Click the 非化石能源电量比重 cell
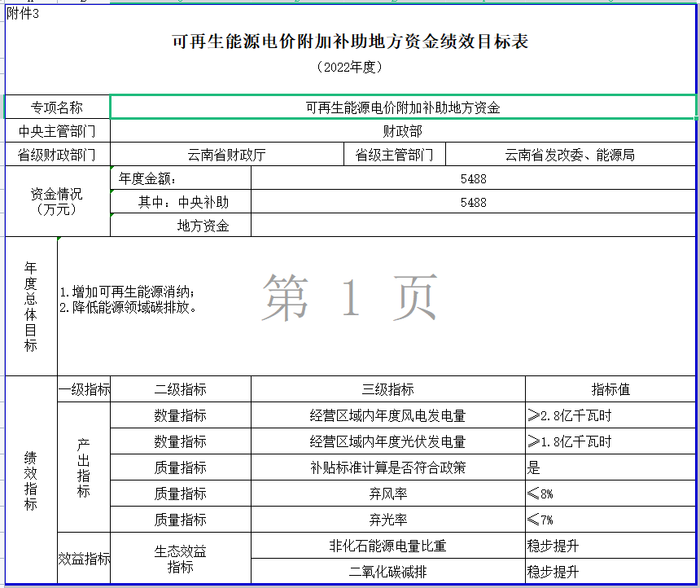 click(387, 546)
